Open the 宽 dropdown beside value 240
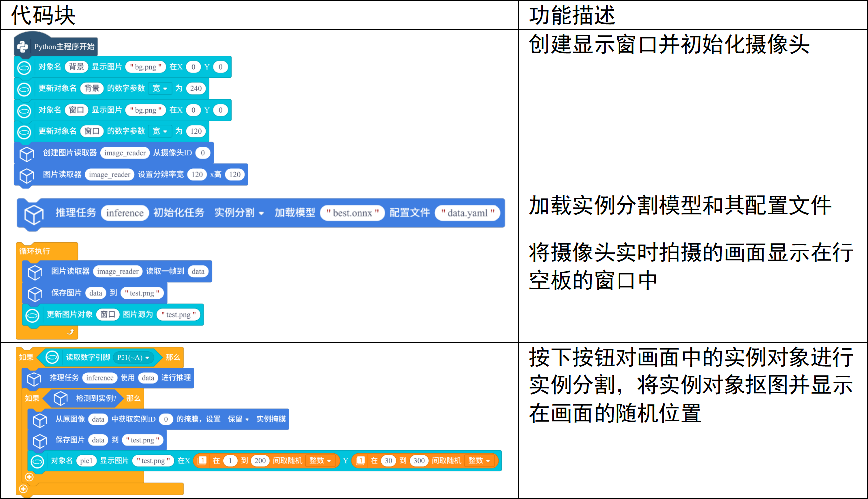 (x=160, y=89)
